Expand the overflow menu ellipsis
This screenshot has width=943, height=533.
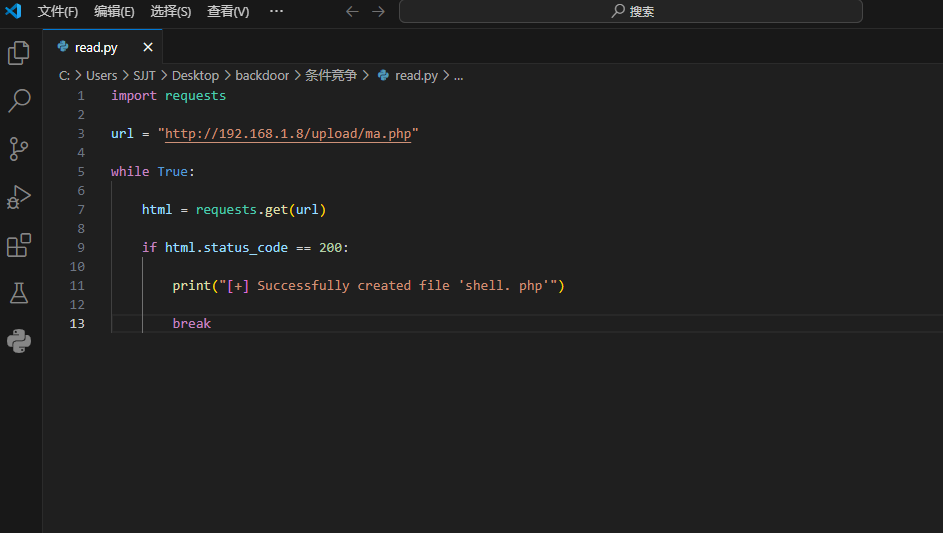[x=276, y=11]
